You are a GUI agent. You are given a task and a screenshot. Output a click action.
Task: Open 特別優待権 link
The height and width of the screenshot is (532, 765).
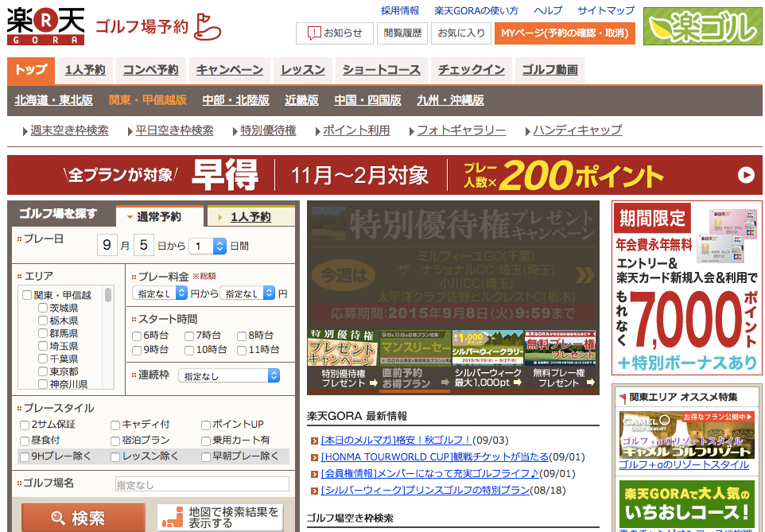click(x=268, y=130)
